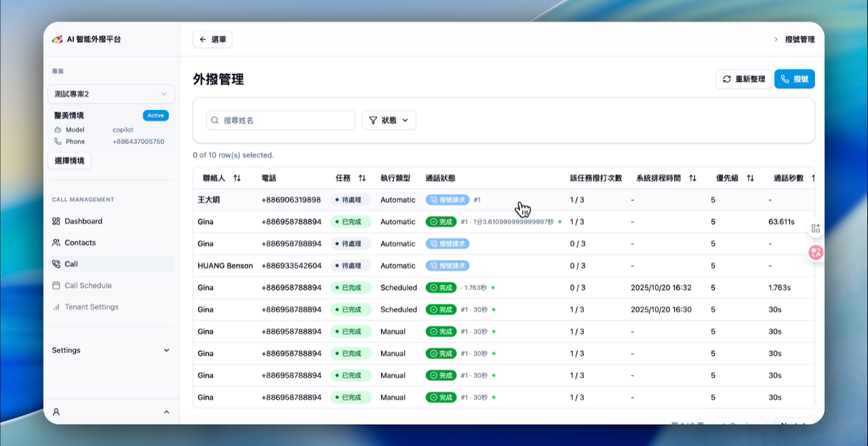Click the 選擇情境 button
The width and height of the screenshot is (868, 446).
69,161
